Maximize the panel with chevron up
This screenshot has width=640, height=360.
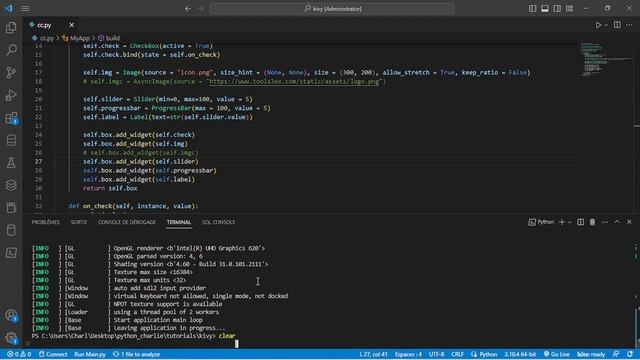[x=617, y=222]
